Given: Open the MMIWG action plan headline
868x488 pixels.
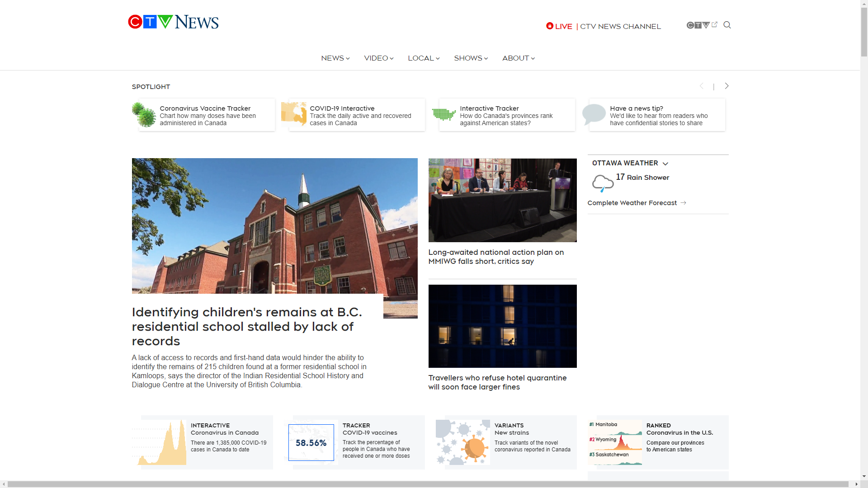Looking at the screenshot, I should [x=496, y=257].
